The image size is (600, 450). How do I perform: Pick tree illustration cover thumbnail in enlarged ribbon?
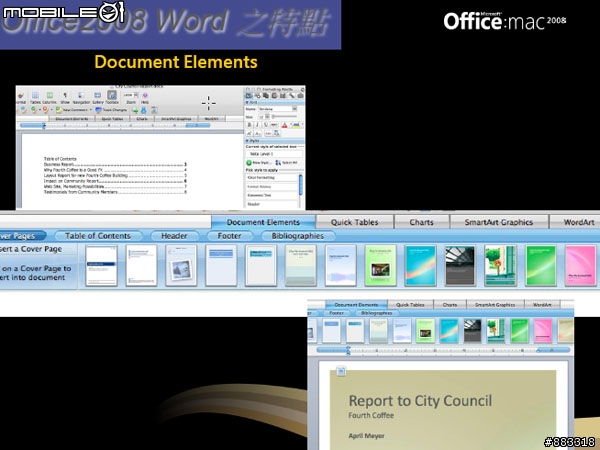click(x=500, y=266)
